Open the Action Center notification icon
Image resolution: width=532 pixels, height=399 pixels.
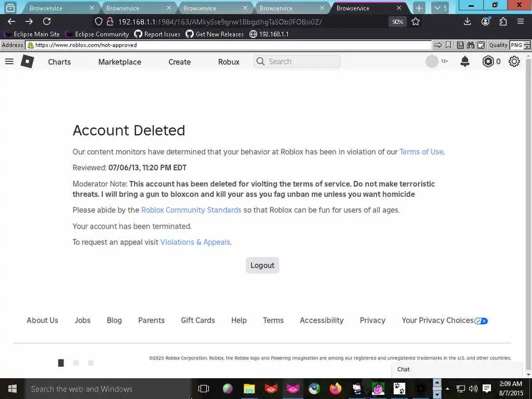[486, 389]
